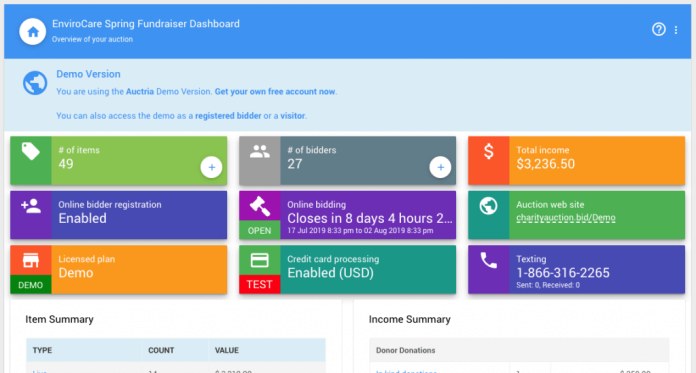
Task: Open the registered bidder demo link
Action: coord(228,116)
